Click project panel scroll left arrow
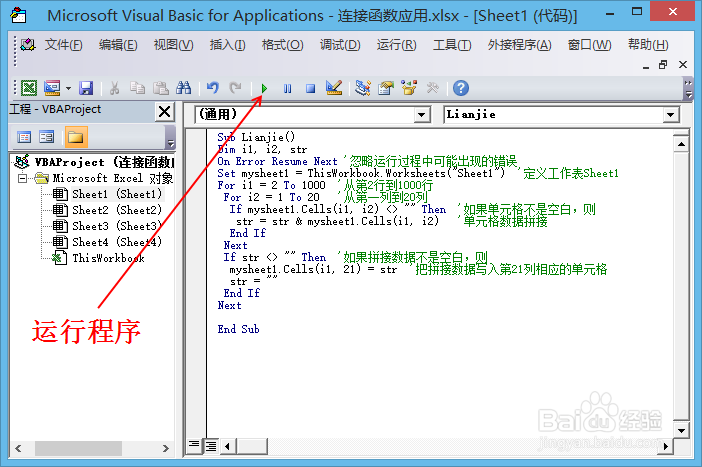The image size is (702, 467). point(18,448)
